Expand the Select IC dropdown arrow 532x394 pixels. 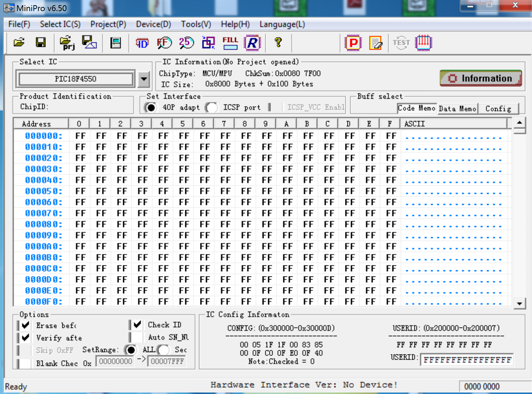(144, 79)
